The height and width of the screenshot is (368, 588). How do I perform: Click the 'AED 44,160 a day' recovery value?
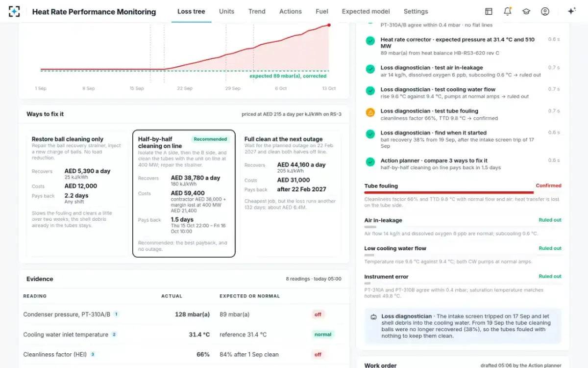301,165
